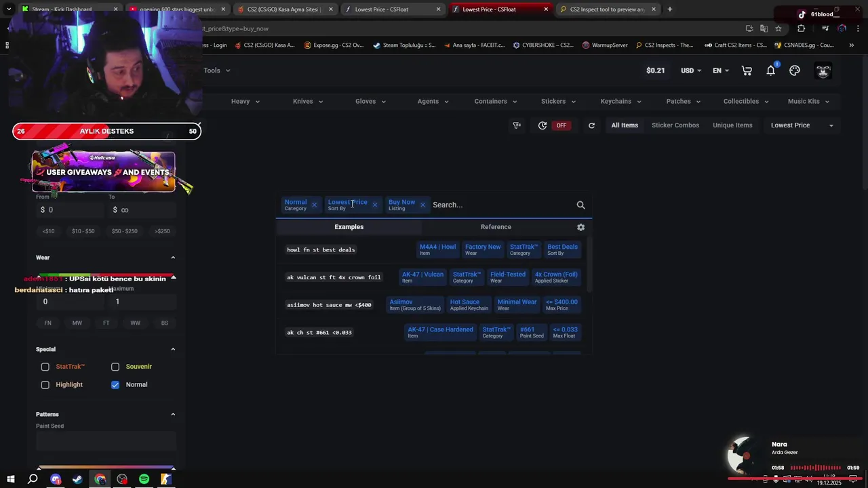The width and height of the screenshot is (868, 488).
Task: Remove the Lowest Price sort chip
Action: coord(374,205)
